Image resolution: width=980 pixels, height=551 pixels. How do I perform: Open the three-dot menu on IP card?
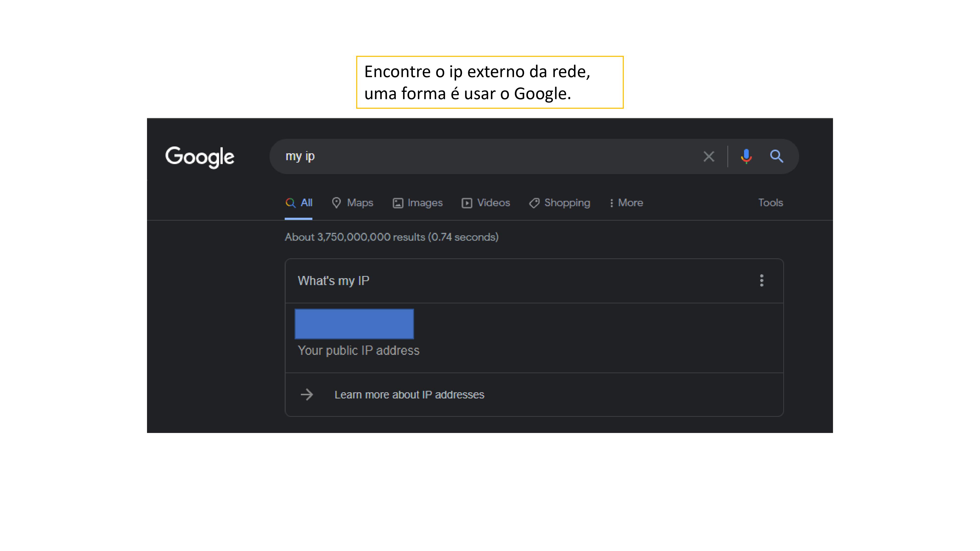[761, 281]
